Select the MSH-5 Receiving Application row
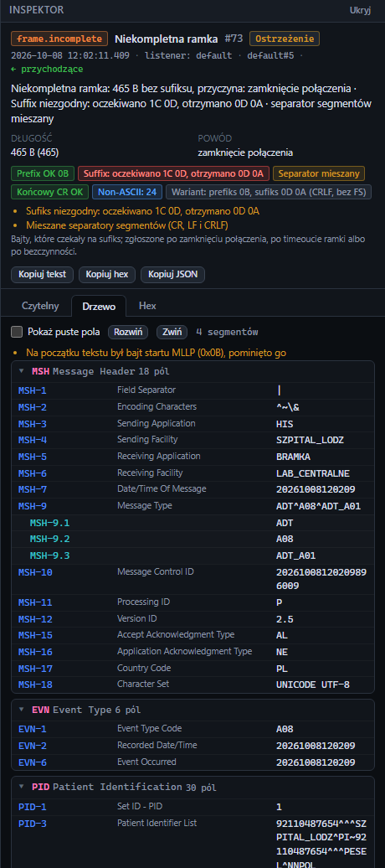Screen dimensions: 385x868 193,457
